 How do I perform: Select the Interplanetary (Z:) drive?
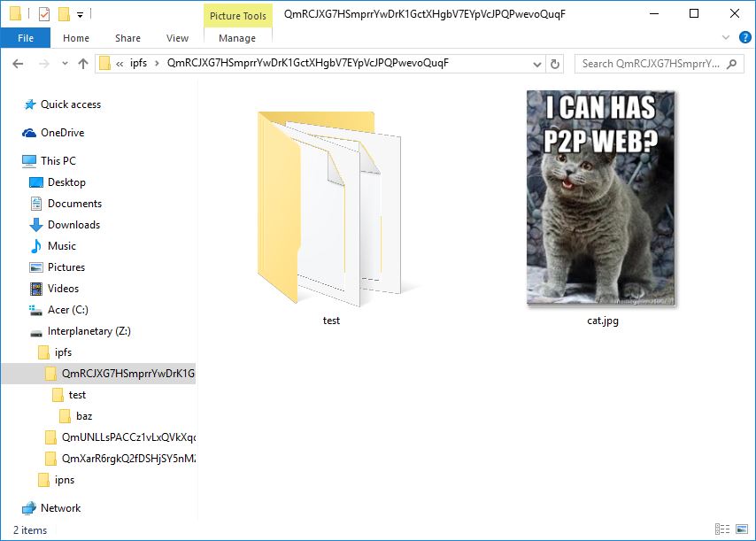(81, 331)
